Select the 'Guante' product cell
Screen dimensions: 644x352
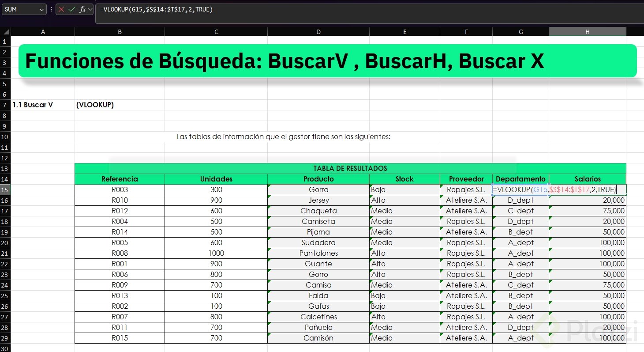click(318, 264)
